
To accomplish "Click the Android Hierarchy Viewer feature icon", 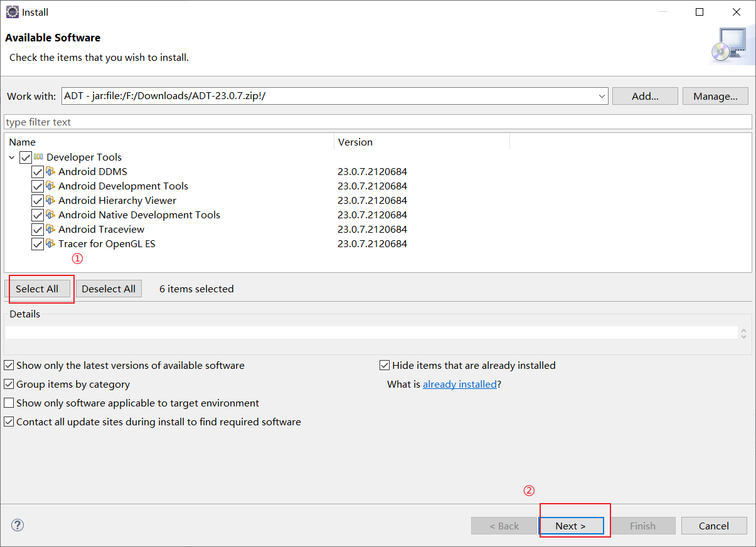I will tap(50, 200).
